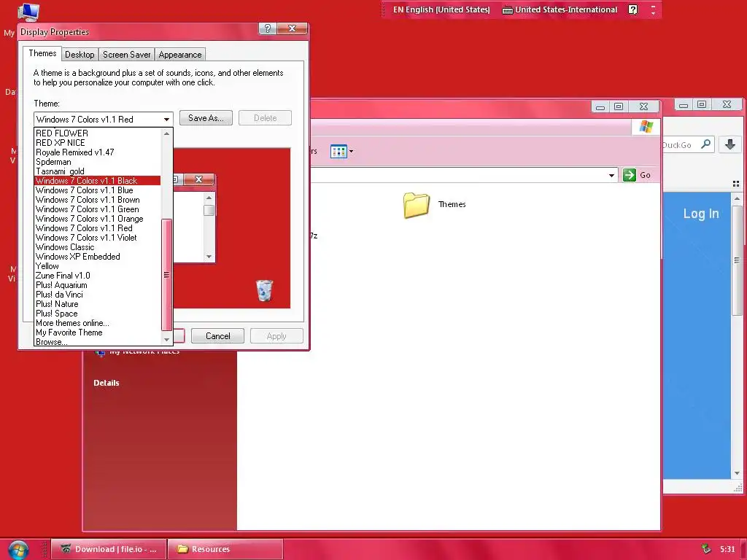This screenshot has height=560, width=747.
Task: Click the Start orb on the taskbar
Action: point(18,550)
